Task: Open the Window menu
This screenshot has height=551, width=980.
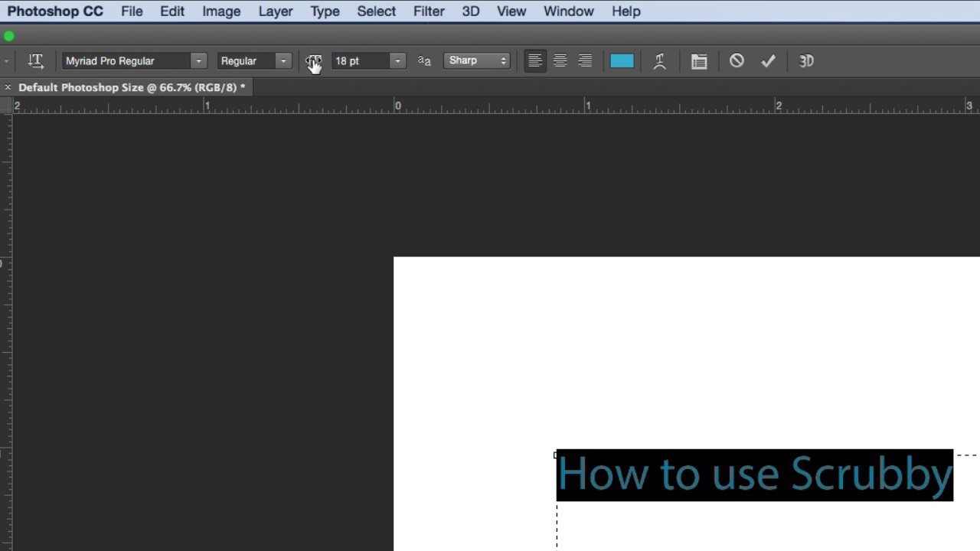Action: pyautogui.click(x=568, y=11)
